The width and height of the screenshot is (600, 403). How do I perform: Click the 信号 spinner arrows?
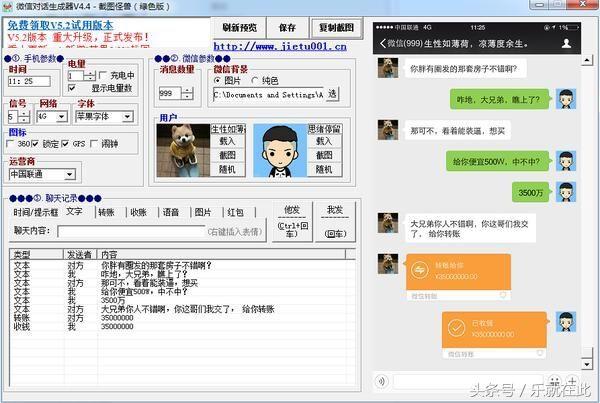(24, 117)
